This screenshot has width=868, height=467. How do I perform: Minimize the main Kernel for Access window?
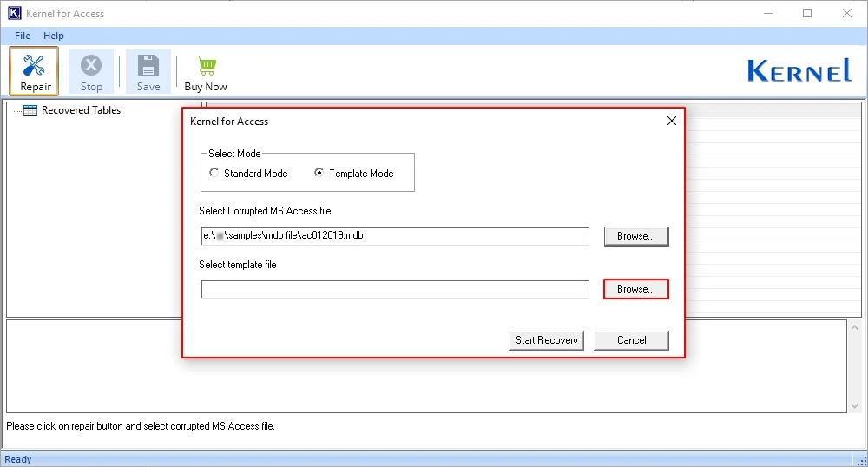pos(768,13)
